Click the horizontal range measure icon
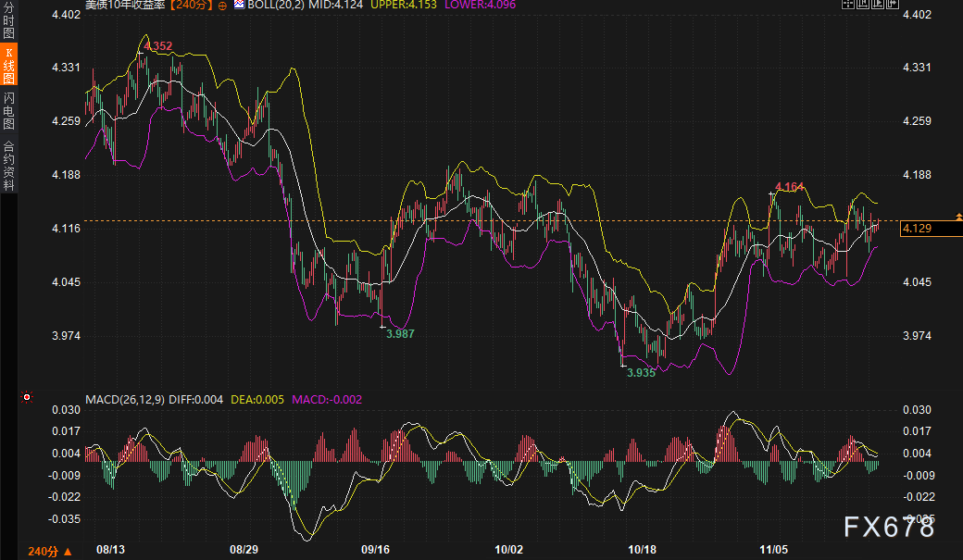The width and height of the screenshot is (963, 560). click(x=861, y=5)
